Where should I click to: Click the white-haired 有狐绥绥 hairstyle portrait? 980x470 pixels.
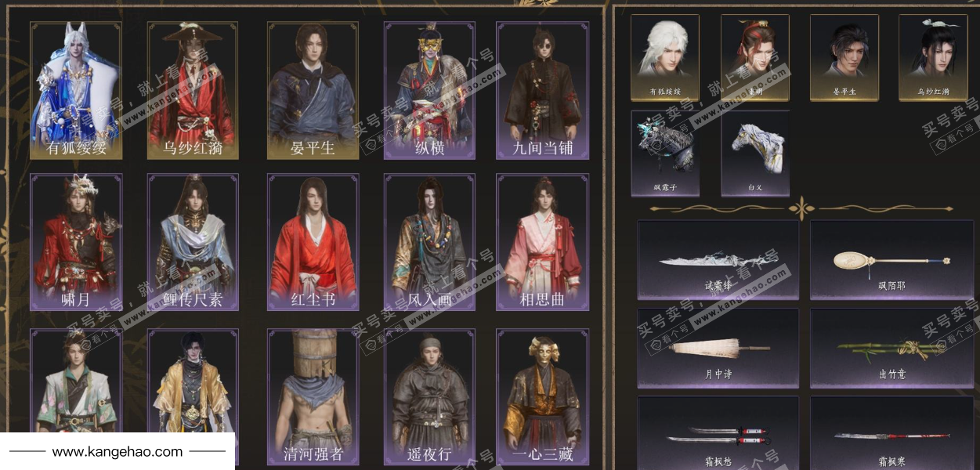pyautogui.click(x=665, y=57)
